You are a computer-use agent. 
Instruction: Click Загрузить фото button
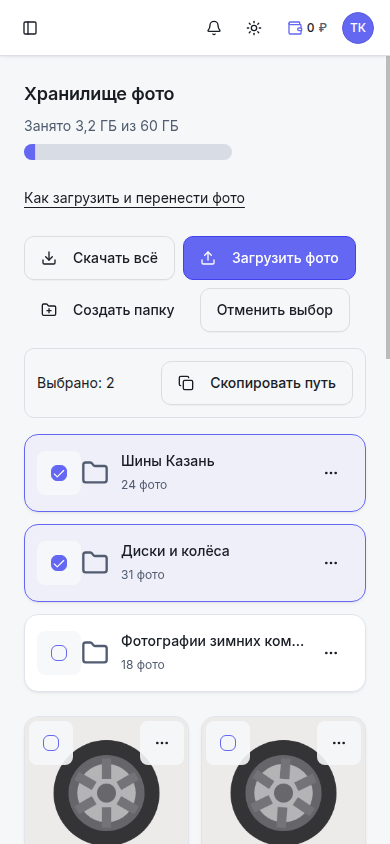pos(270,258)
